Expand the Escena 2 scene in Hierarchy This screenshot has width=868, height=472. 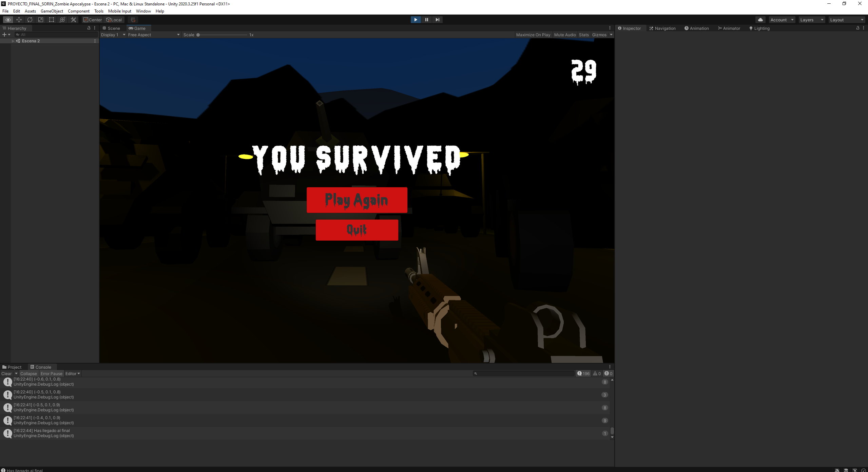point(13,41)
